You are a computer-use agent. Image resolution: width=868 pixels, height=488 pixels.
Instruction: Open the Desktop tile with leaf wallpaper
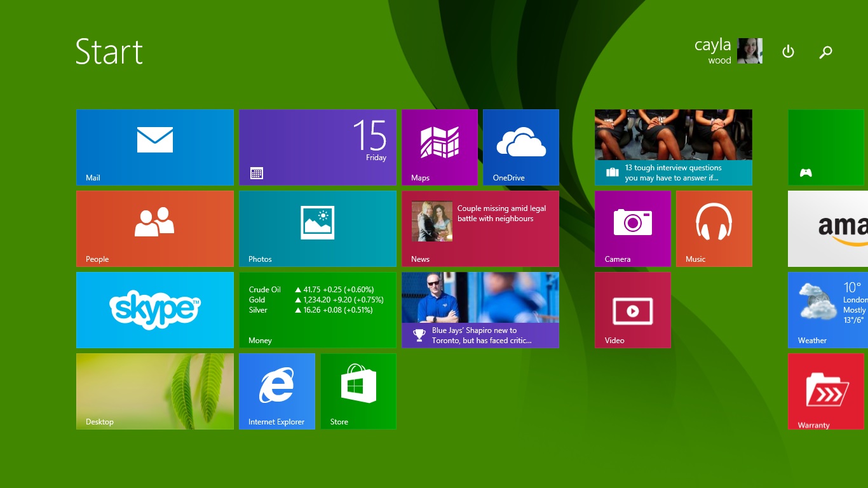pos(155,391)
